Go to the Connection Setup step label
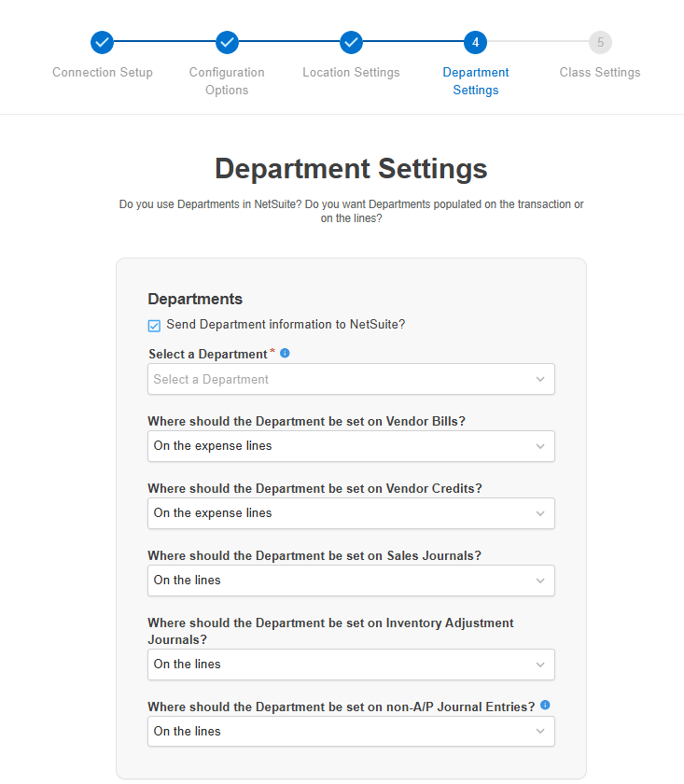 103,73
